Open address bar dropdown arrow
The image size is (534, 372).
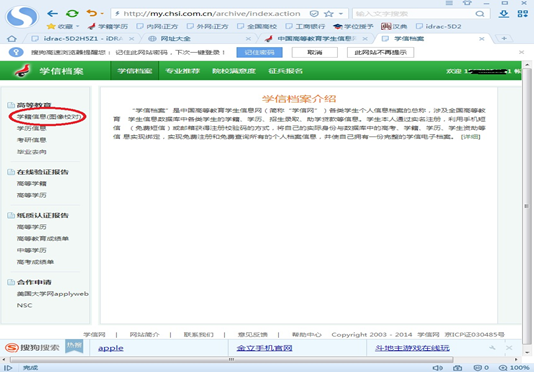pos(341,14)
